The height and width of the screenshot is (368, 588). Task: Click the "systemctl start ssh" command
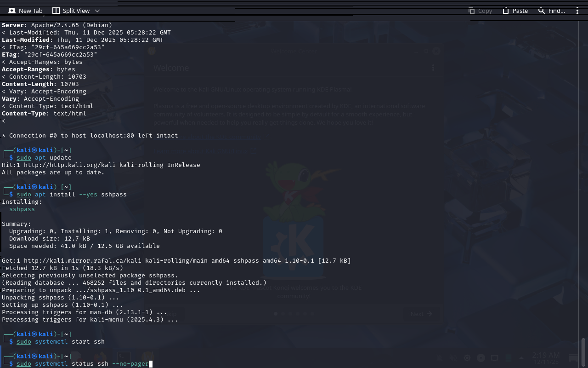(69, 342)
